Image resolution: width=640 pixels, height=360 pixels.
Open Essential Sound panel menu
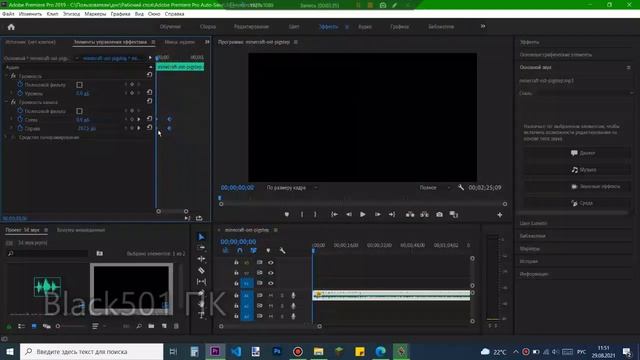(629, 67)
